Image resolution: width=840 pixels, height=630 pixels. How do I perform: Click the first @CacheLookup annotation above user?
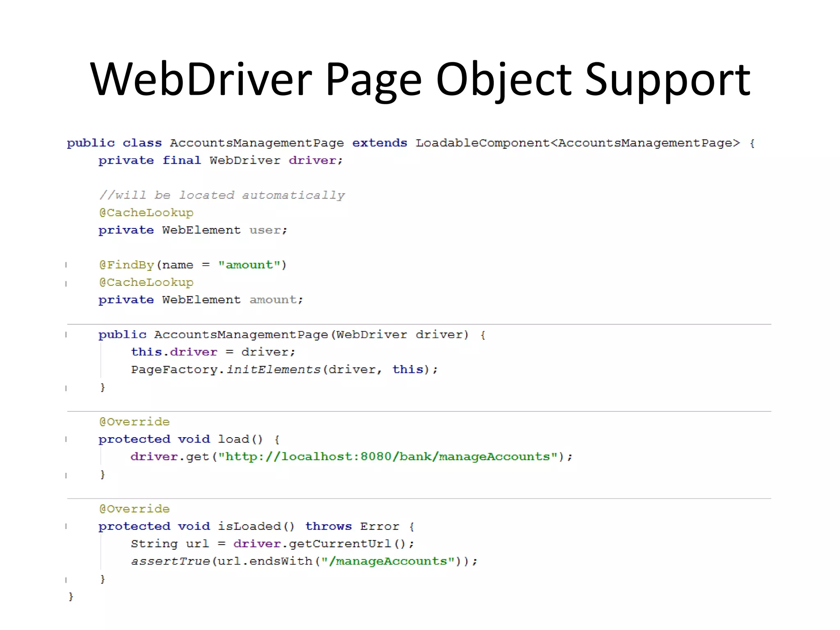point(146,213)
